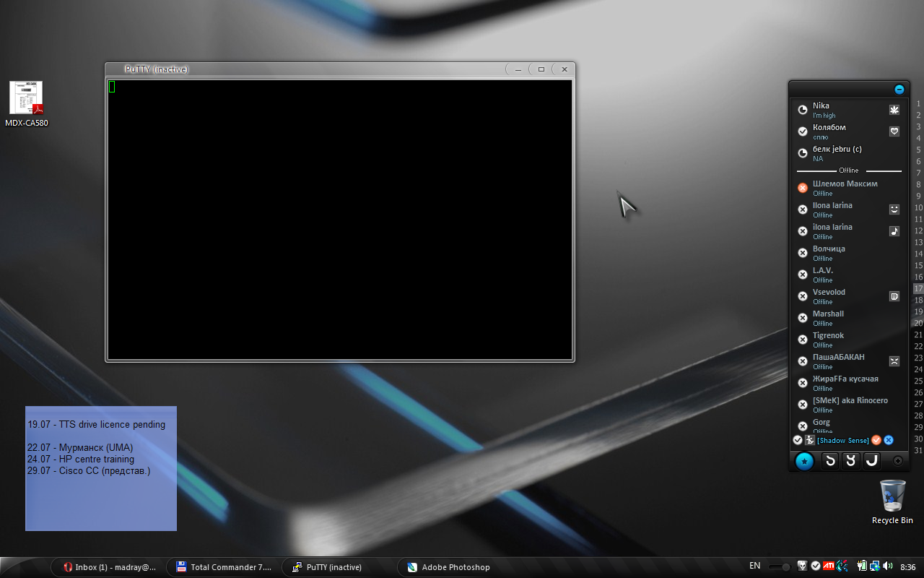The width and height of the screenshot is (924, 578).
Task: Click the first curled icon after the star
Action: (x=830, y=460)
